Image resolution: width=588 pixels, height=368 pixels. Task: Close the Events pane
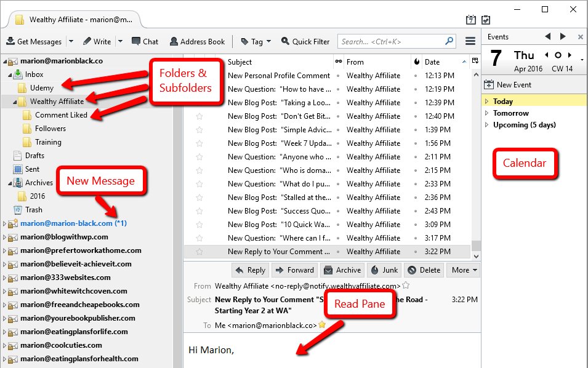(580, 37)
